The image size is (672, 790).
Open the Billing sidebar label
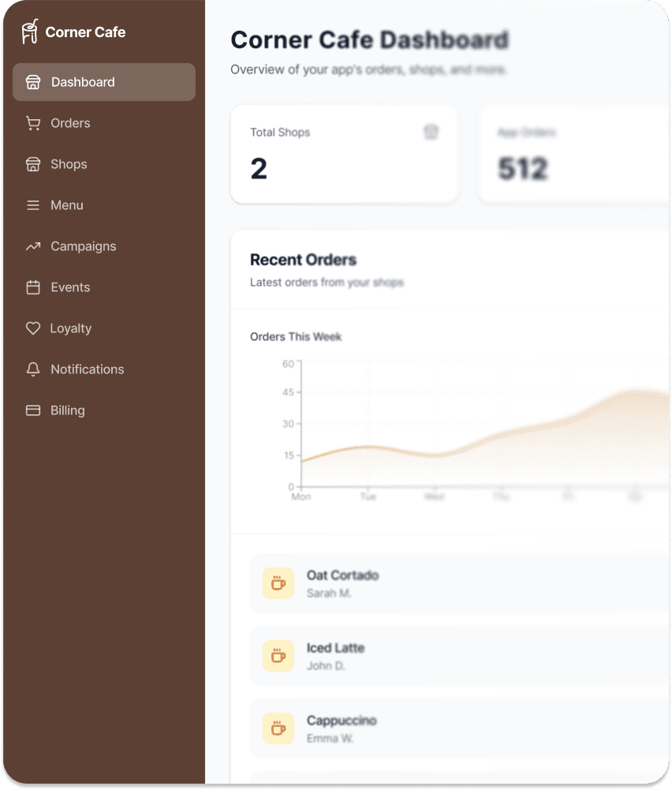pos(68,410)
